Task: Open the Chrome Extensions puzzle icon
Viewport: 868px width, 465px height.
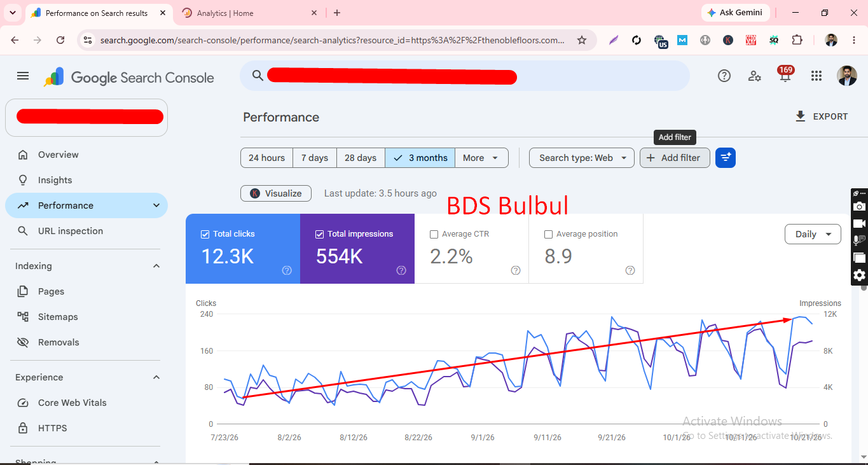Action: coord(797,40)
